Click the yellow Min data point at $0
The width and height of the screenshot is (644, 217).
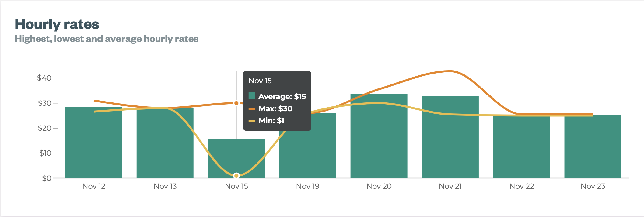[236, 176]
